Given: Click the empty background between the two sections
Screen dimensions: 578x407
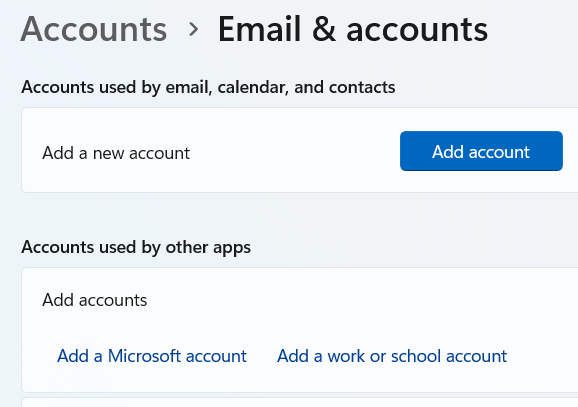Looking at the screenshot, I should pyautogui.click(x=295, y=216).
